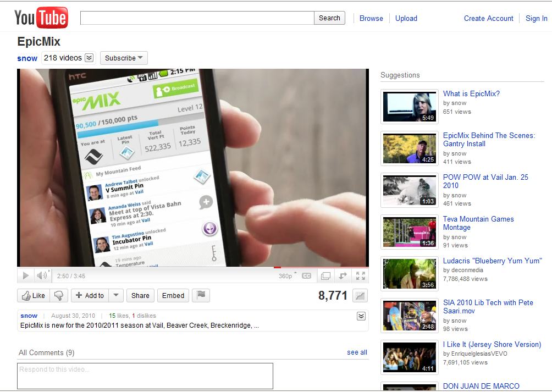Open the Gantry Install video thumbnail
Image resolution: width=552 pixels, height=392 pixels.
pos(410,148)
